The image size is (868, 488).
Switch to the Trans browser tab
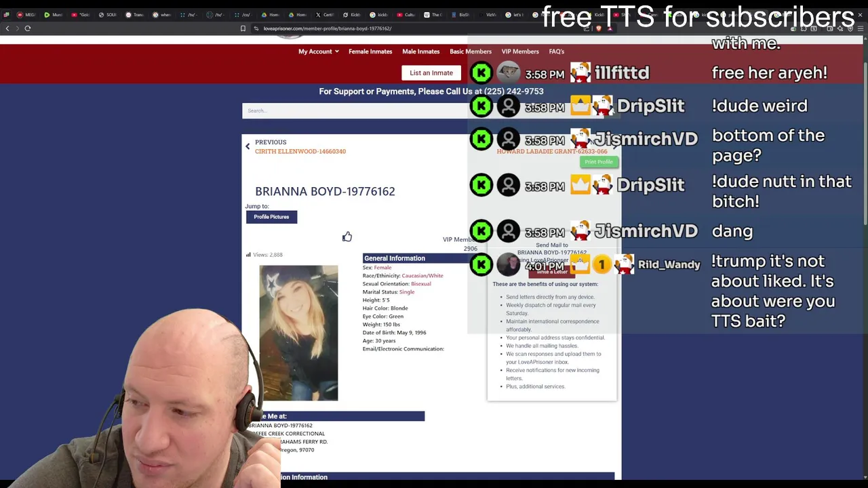coord(134,14)
